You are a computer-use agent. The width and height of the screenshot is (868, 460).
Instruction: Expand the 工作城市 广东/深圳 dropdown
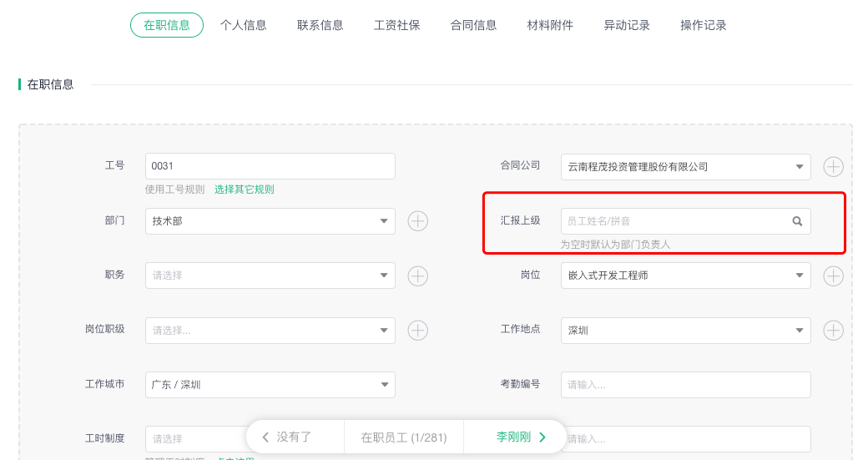[270, 385]
